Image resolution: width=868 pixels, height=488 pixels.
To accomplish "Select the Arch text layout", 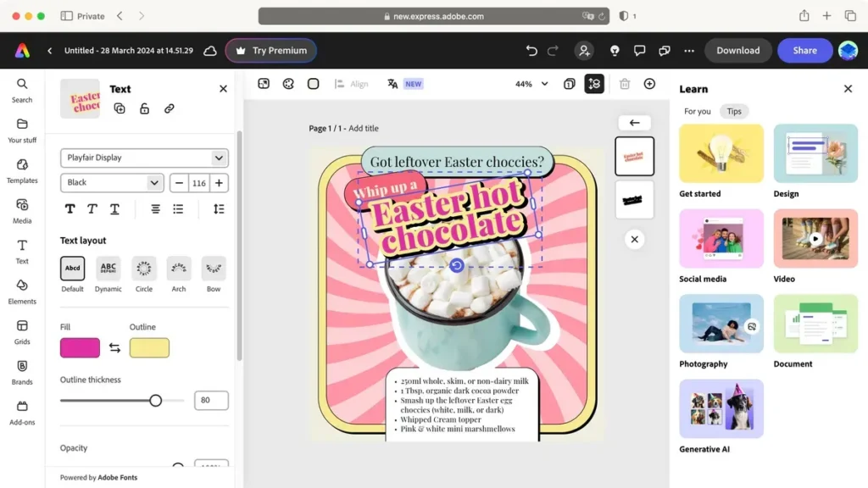I will [x=179, y=269].
